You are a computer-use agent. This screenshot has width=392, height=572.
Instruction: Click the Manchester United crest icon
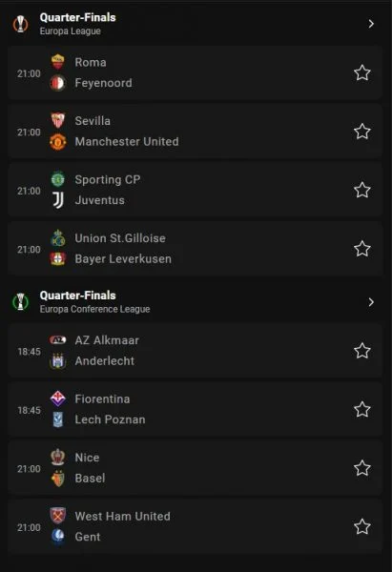tap(57, 141)
